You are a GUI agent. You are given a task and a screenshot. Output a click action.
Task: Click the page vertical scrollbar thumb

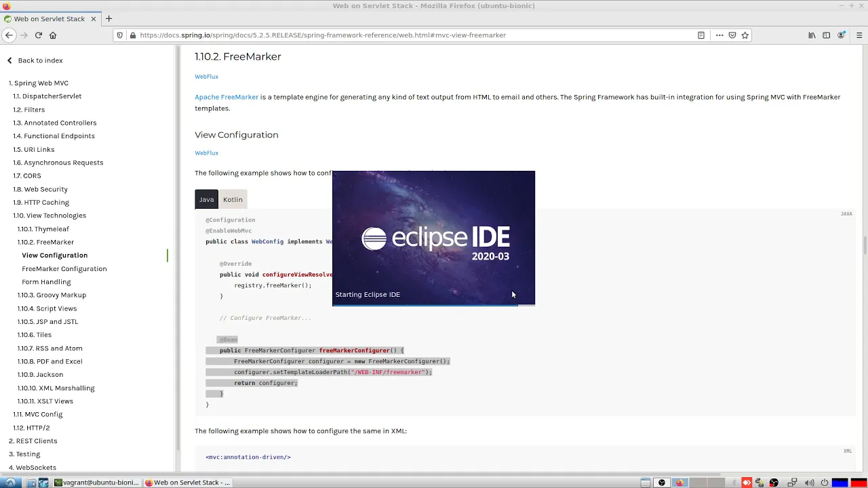(x=865, y=245)
